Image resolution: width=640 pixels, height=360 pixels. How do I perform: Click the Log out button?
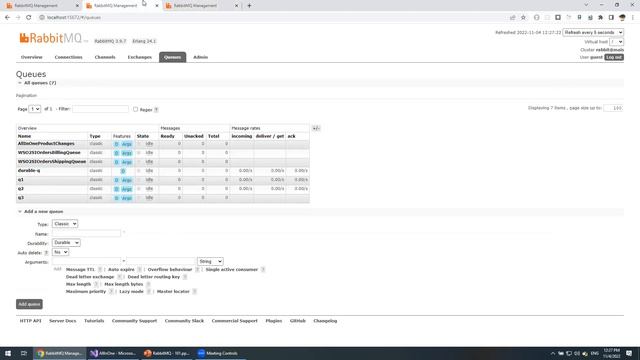614,57
